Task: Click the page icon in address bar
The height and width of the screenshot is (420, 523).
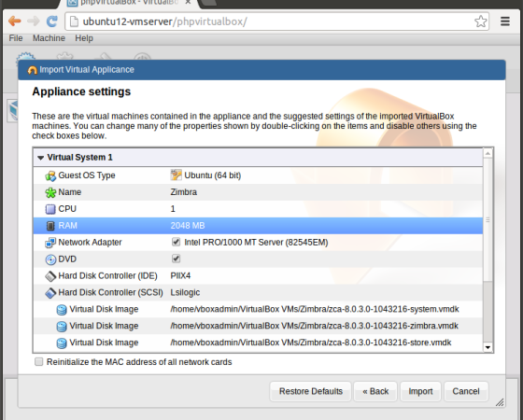Action: click(74, 21)
